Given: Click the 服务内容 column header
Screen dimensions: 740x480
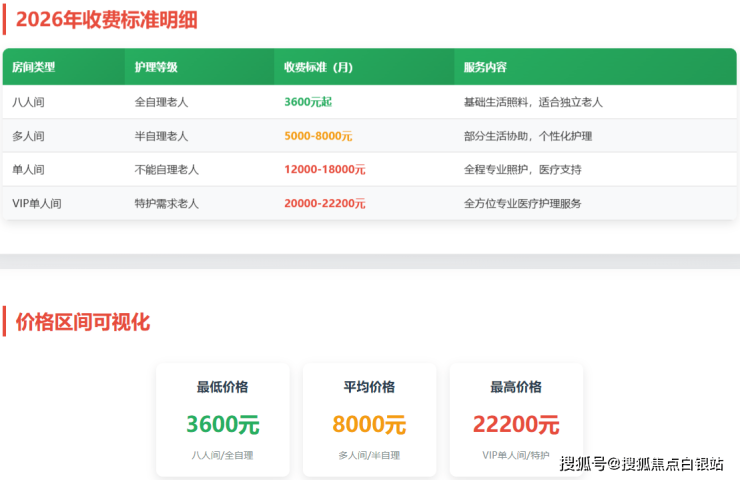Looking at the screenshot, I should [x=485, y=67].
